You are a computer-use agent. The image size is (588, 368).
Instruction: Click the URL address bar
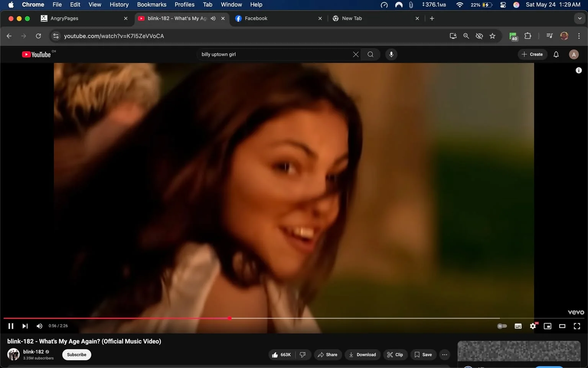(x=253, y=36)
